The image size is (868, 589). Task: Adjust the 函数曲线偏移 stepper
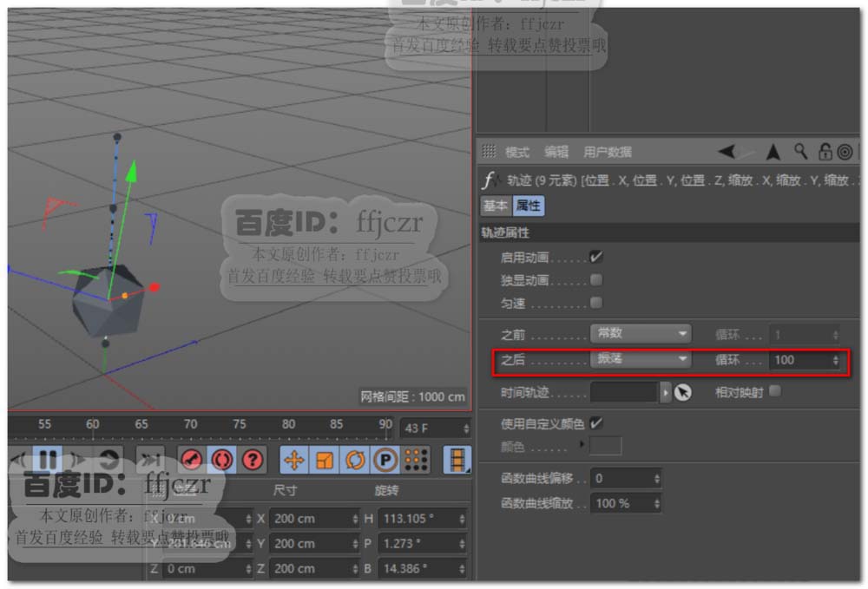656,478
